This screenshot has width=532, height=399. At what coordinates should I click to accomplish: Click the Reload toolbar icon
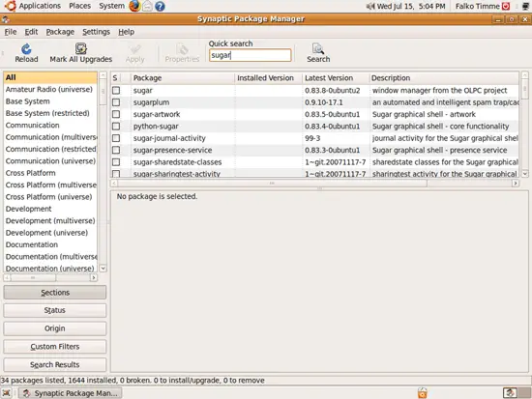pos(26,49)
